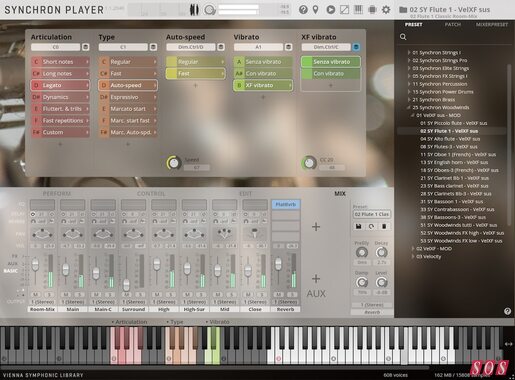The image size is (515, 380).
Task: Add a new mixer channel with upper plus
Action: point(316,227)
